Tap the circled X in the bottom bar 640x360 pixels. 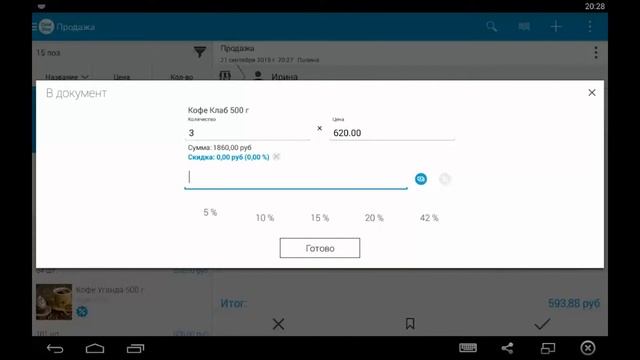pyautogui.click(x=588, y=348)
